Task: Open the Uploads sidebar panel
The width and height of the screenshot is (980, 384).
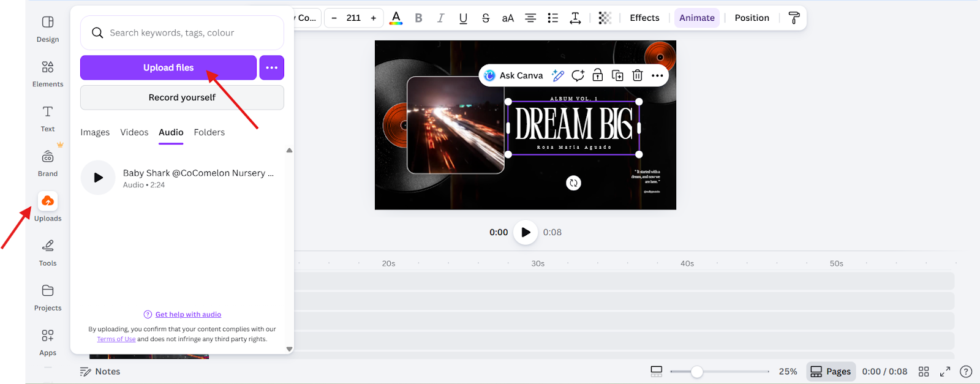Action: (x=48, y=208)
